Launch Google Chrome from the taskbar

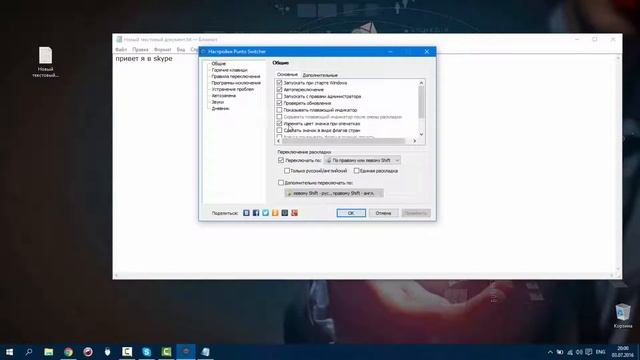click(x=68, y=352)
